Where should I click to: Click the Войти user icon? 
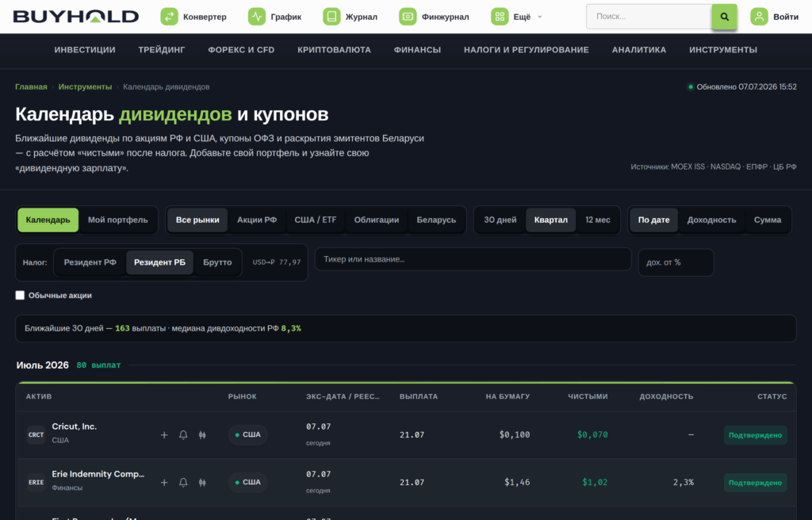pos(759,17)
